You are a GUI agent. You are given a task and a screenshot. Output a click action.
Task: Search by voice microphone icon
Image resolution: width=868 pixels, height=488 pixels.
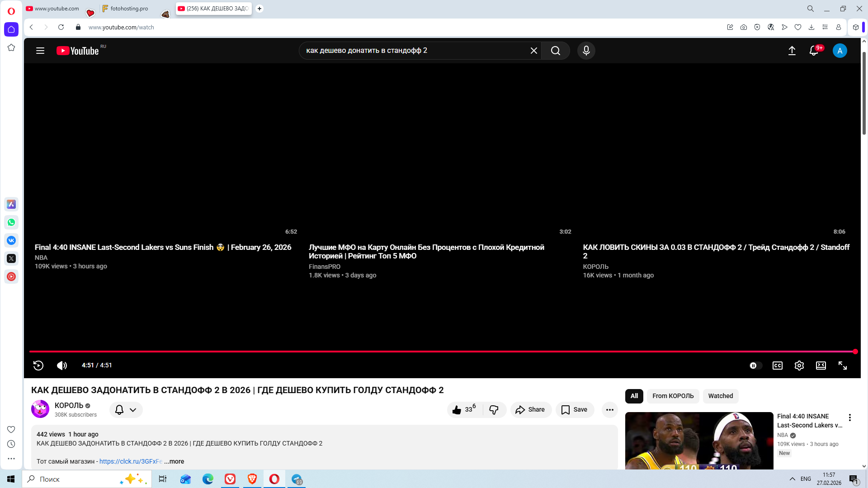(x=586, y=51)
